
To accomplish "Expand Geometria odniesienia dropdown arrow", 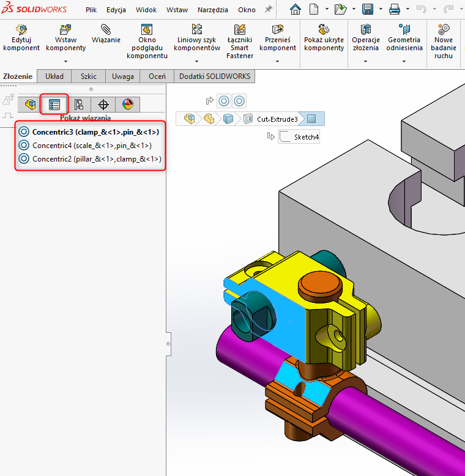I will click(x=404, y=61).
